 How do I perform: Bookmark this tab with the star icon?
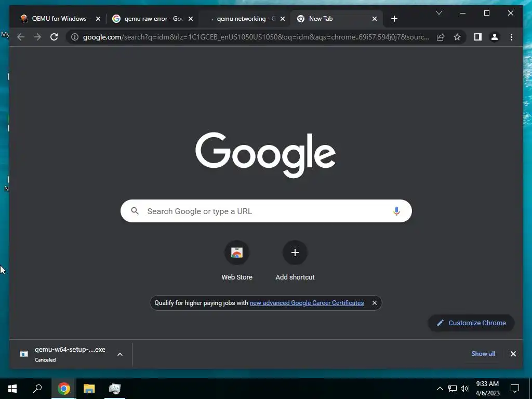pos(457,37)
